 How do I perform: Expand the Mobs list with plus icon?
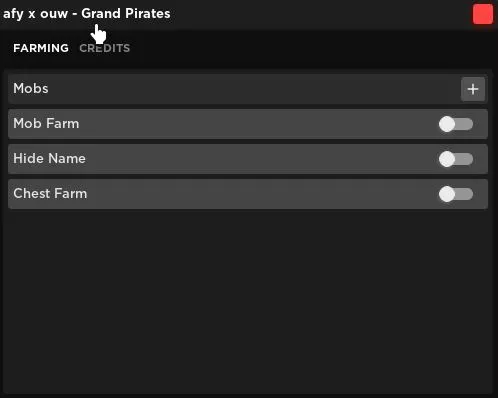[x=473, y=89]
